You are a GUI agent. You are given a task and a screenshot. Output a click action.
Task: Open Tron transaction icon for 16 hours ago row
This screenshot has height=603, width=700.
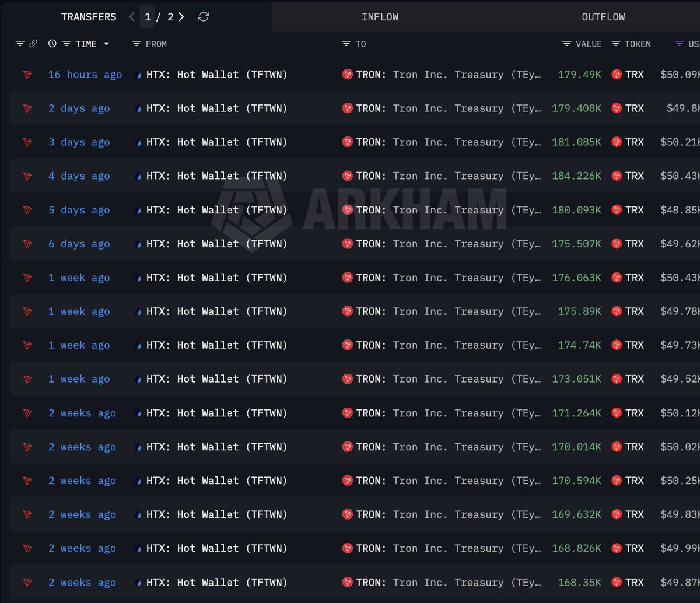pyautogui.click(x=27, y=75)
